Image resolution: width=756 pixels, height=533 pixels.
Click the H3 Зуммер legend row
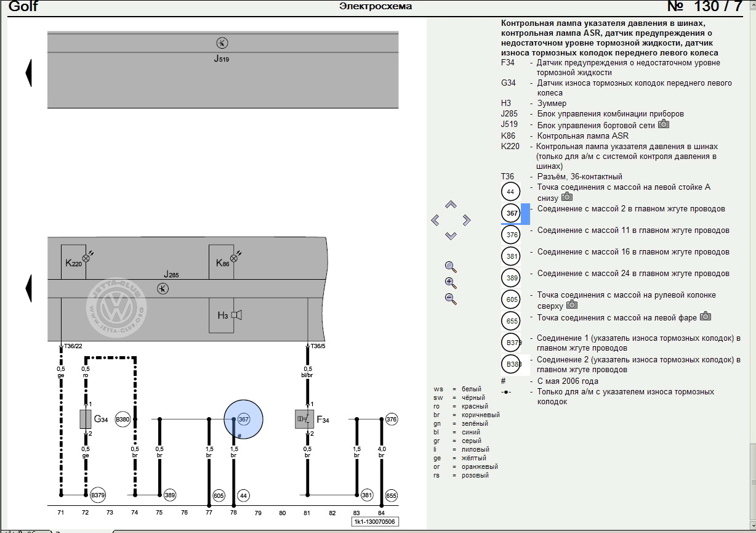[x=534, y=103]
